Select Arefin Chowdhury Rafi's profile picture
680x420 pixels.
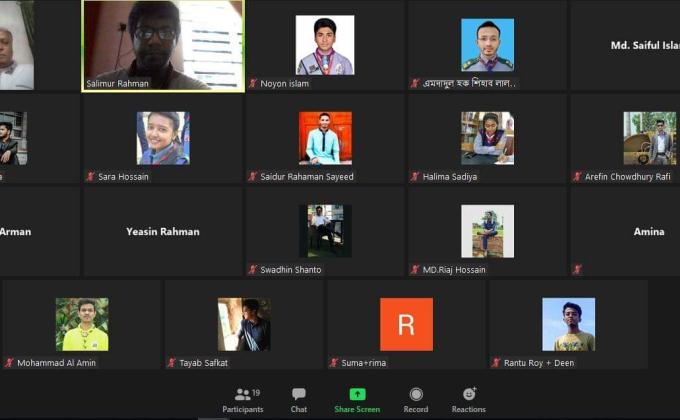650,138
